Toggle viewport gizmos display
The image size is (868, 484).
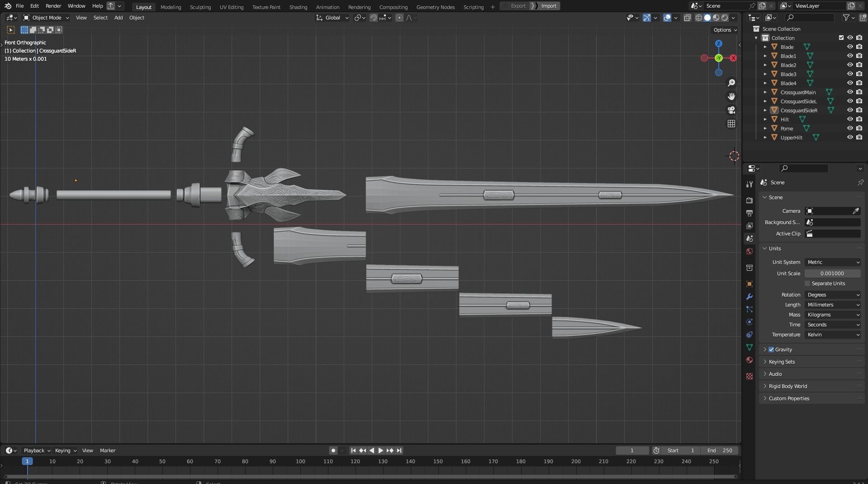coord(647,18)
